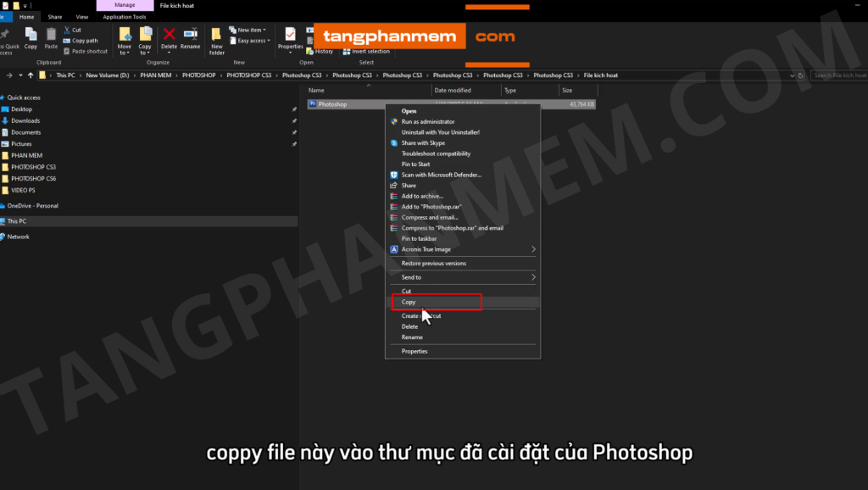Image resolution: width=868 pixels, height=490 pixels.
Task: Expand the Acronis True Image submenu
Action: pos(462,249)
